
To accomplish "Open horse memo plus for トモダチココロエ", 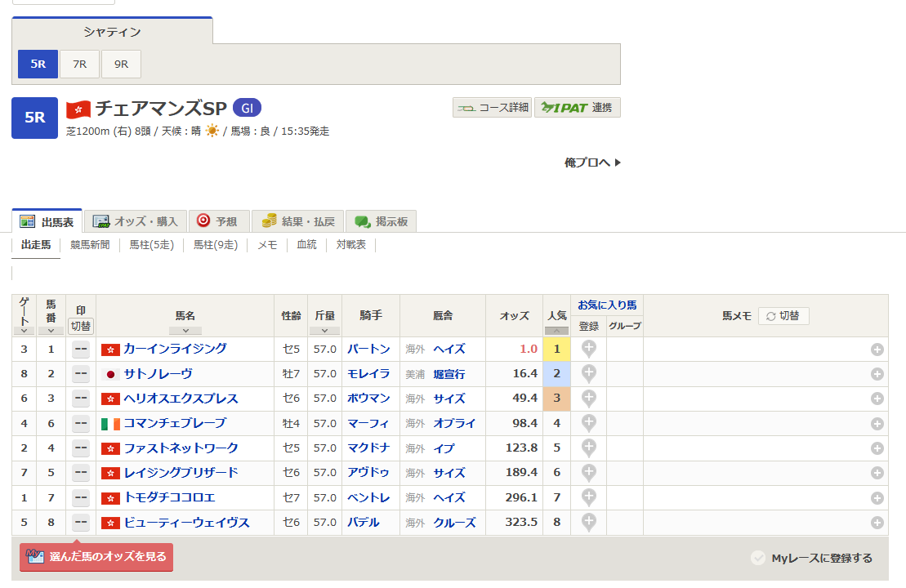I will 877,498.
